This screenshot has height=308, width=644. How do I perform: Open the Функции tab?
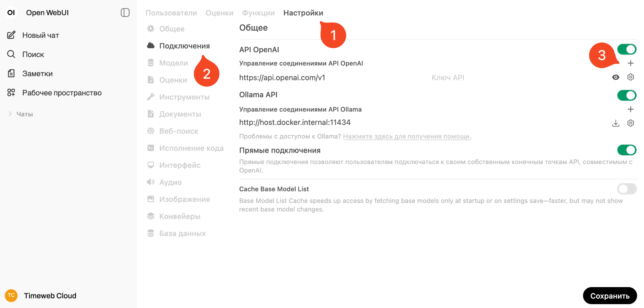[258, 13]
